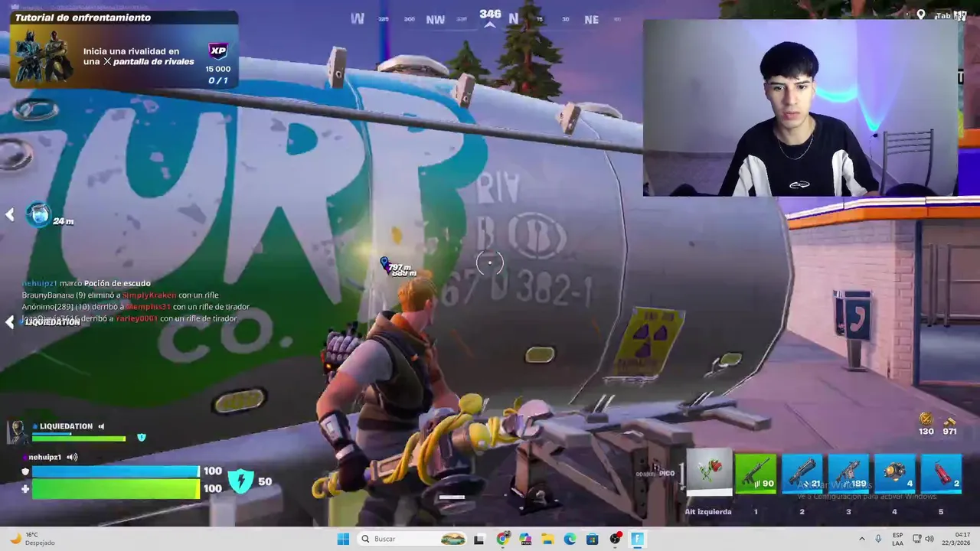980x551 pixels.
Task: Click the charged shield icon showing 50
Action: [241, 481]
